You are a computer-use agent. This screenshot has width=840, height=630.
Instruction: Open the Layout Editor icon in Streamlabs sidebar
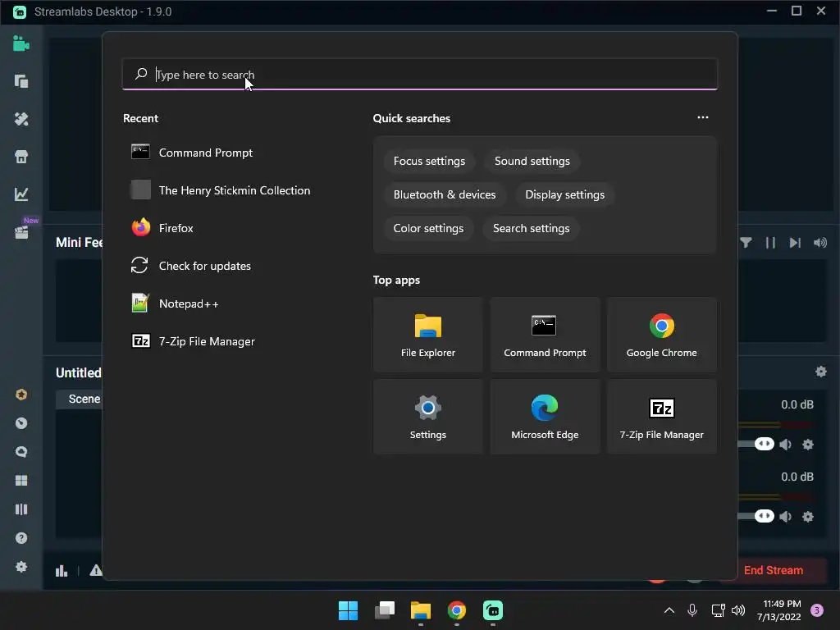point(21,81)
